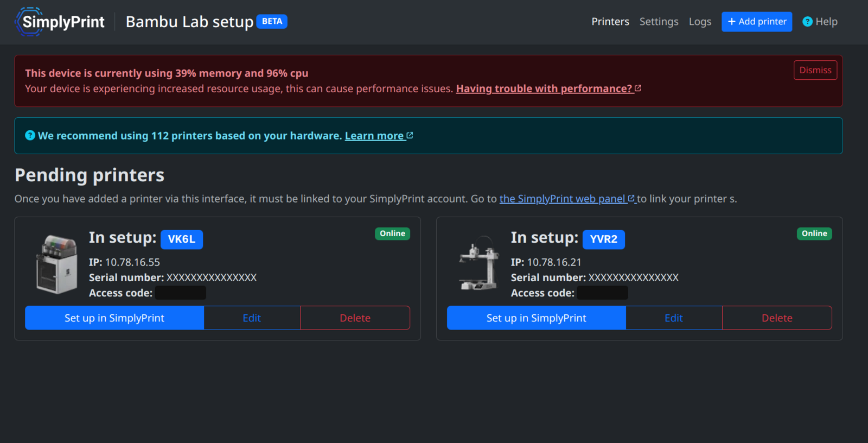Image resolution: width=868 pixels, height=443 pixels.
Task: Click the Online status badge for YVR2
Action: [x=814, y=233]
